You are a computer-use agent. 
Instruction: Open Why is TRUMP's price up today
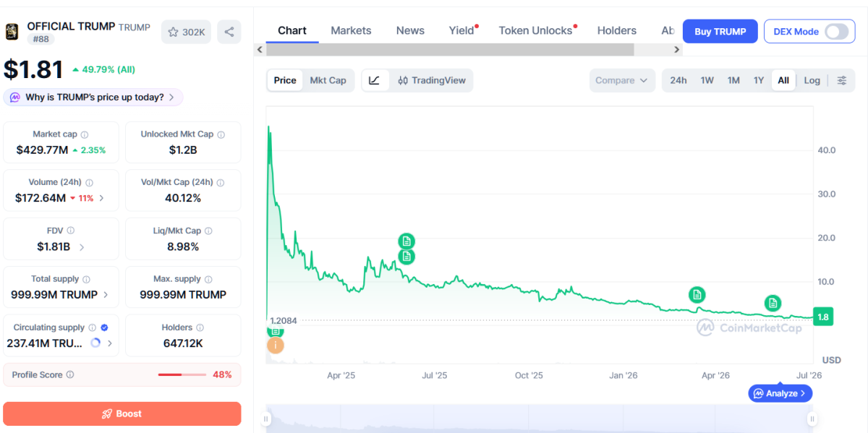click(93, 98)
